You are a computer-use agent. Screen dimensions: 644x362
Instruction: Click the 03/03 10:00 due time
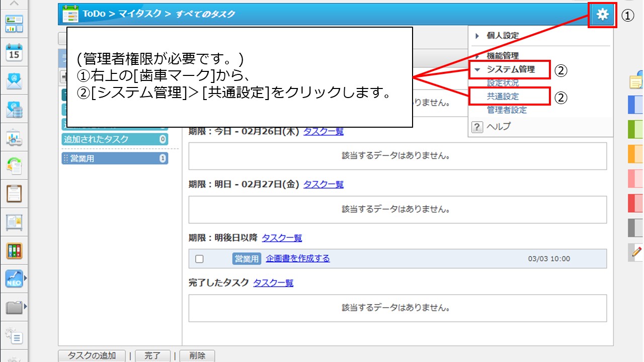click(x=549, y=259)
